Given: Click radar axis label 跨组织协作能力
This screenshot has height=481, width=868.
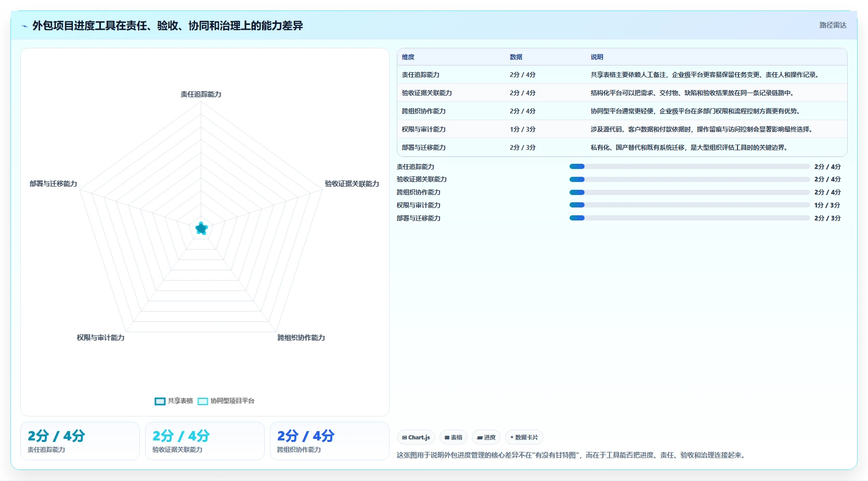Looking at the screenshot, I should (x=301, y=337).
